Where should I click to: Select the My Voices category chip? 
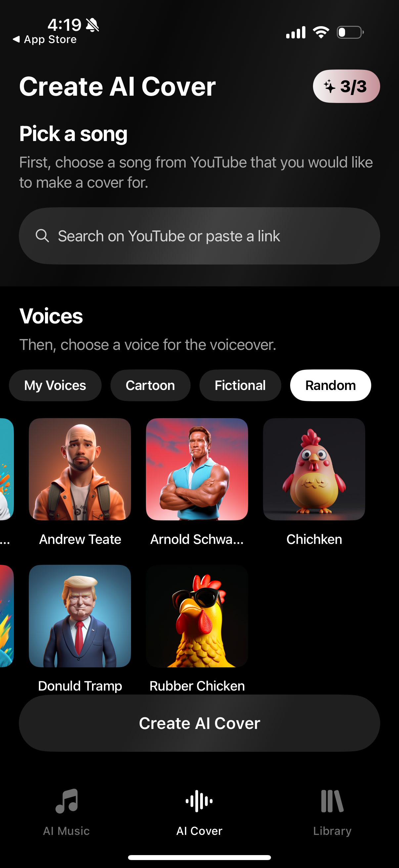coord(55,385)
